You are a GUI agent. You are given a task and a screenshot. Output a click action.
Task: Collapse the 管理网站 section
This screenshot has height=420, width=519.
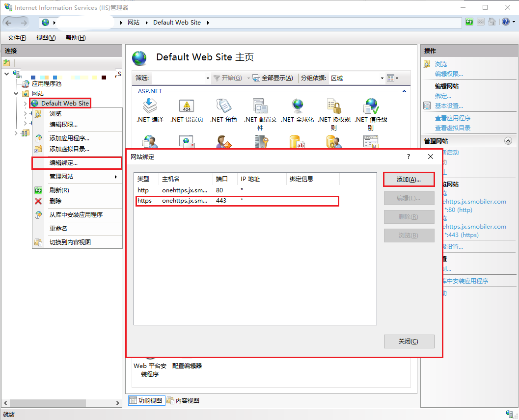click(508, 141)
